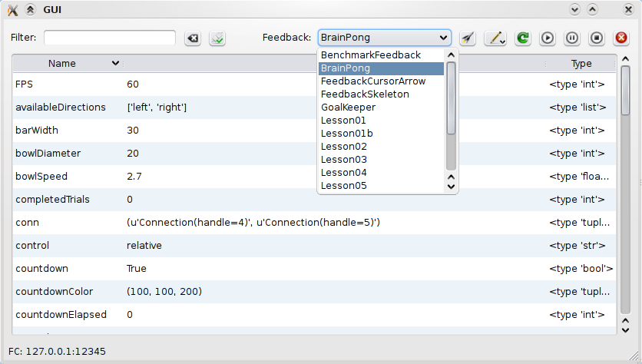
Task: Pick Lesson03 from the dropdown list
Action: 343,160
